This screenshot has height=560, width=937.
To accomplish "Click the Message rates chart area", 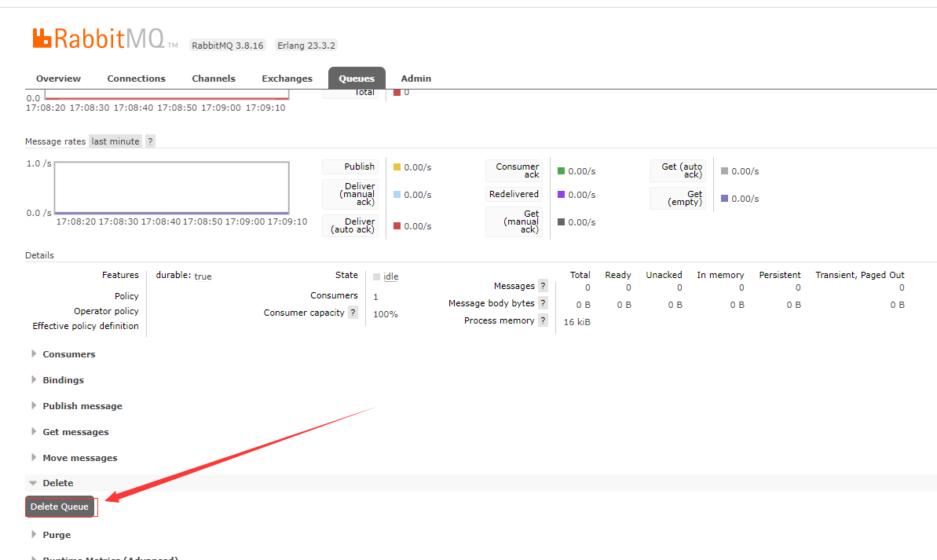I will [172, 187].
